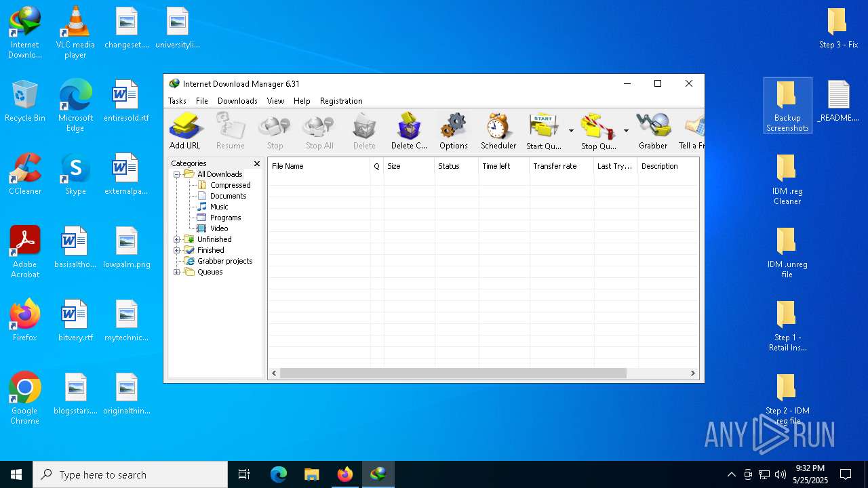Open the Grabber tool icon

(x=653, y=131)
